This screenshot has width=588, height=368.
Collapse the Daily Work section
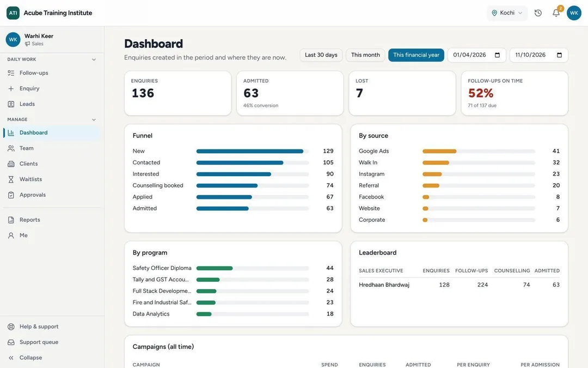click(94, 59)
